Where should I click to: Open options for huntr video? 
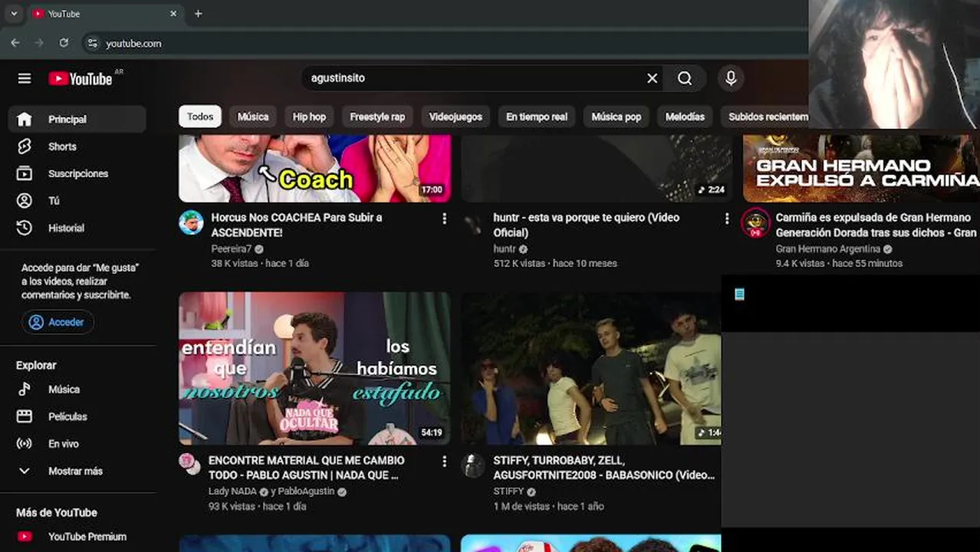pyautogui.click(x=727, y=219)
